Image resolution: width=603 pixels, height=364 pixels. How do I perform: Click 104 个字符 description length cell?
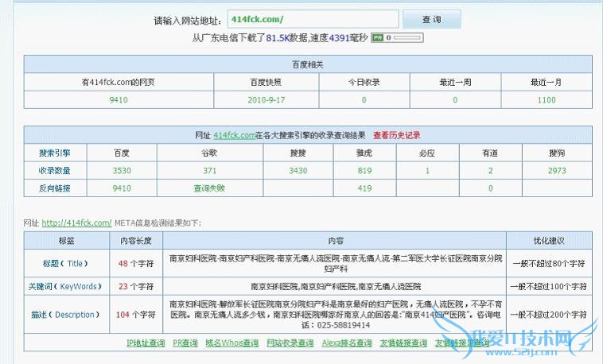(x=136, y=315)
